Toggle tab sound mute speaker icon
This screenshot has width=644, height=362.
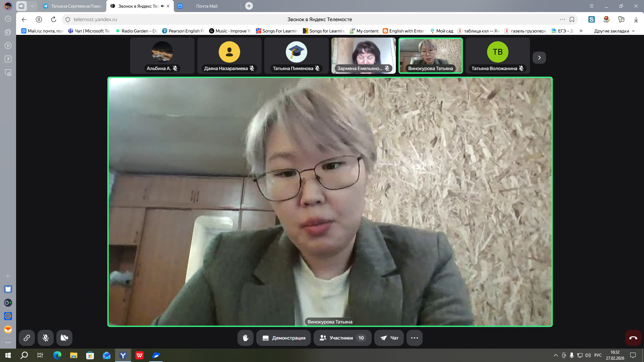click(162, 6)
